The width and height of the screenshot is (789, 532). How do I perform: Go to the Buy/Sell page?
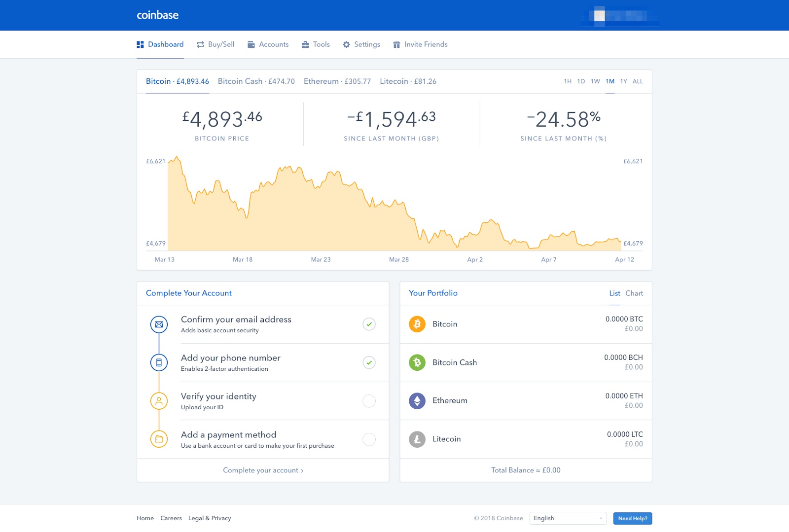pyautogui.click(x=215, y=44)
